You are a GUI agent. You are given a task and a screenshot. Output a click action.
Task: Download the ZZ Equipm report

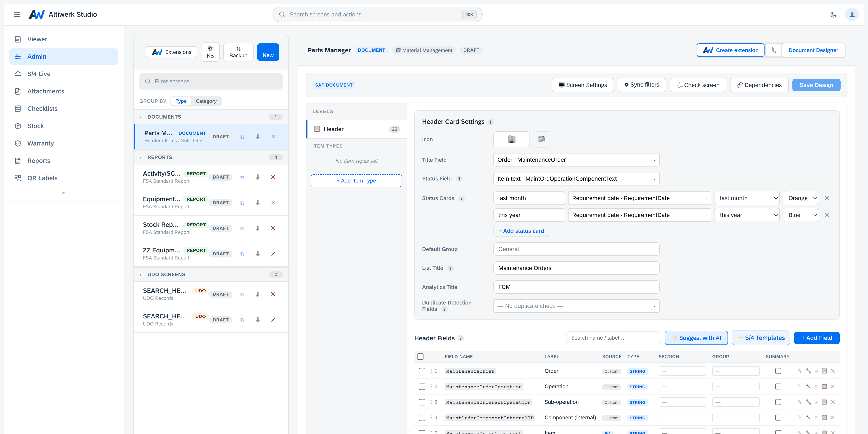(x=257, y=254)
